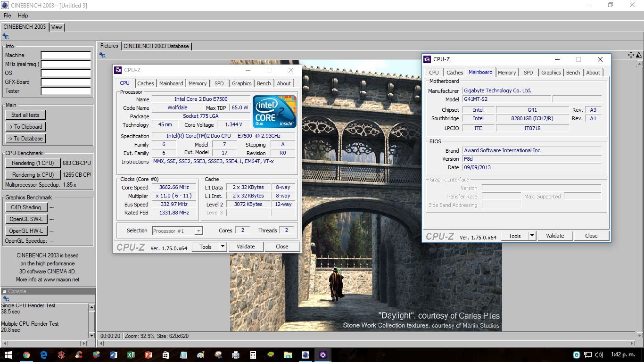The height and width of the screenshot is (362, 644).
Task: Click Close in CPU-Z Mainboard window
Action: [591, 236]
